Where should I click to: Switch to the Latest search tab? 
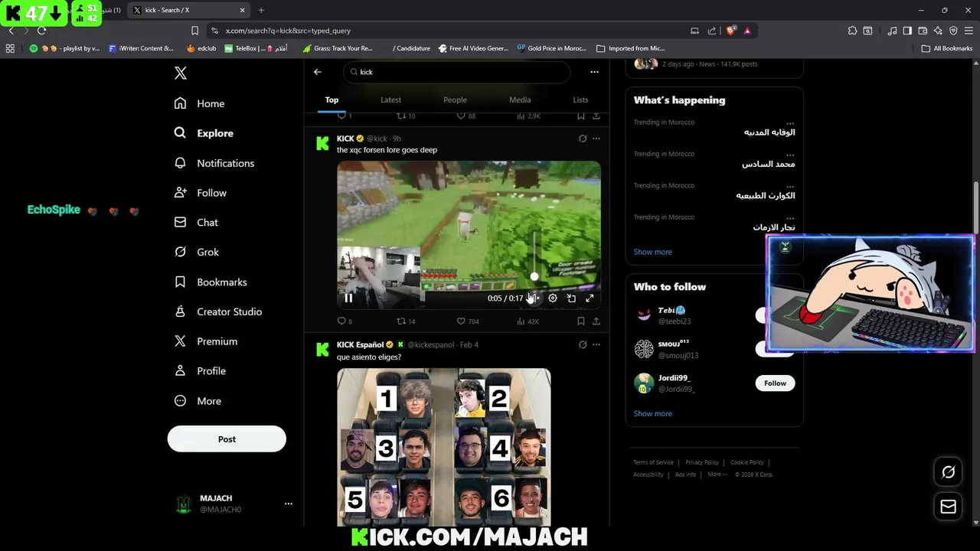(x=390, y=99)
